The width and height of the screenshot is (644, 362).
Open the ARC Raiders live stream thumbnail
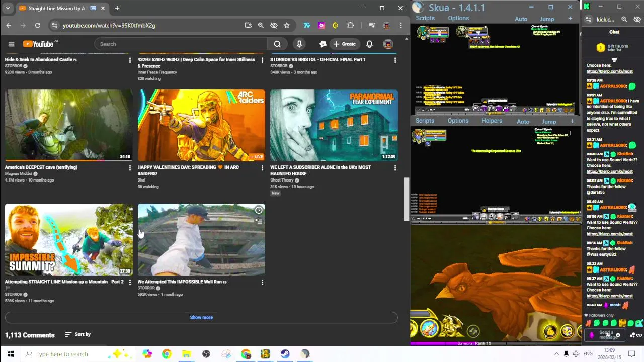pos(201,125)
